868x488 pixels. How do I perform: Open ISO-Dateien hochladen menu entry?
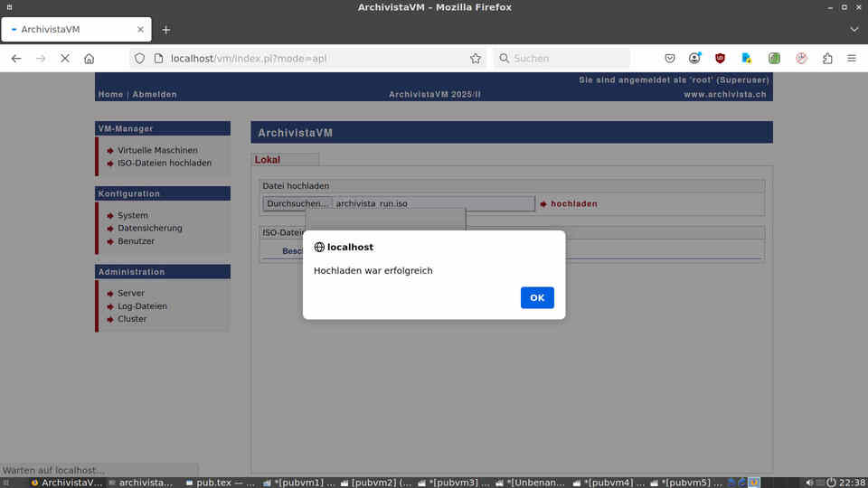click(x=165, y=163)
